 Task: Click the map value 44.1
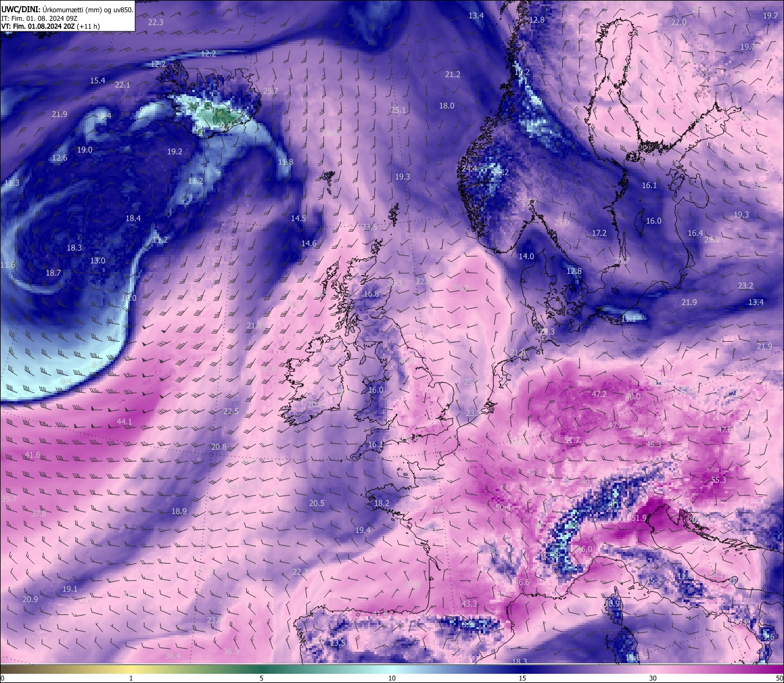coord(124,422)
